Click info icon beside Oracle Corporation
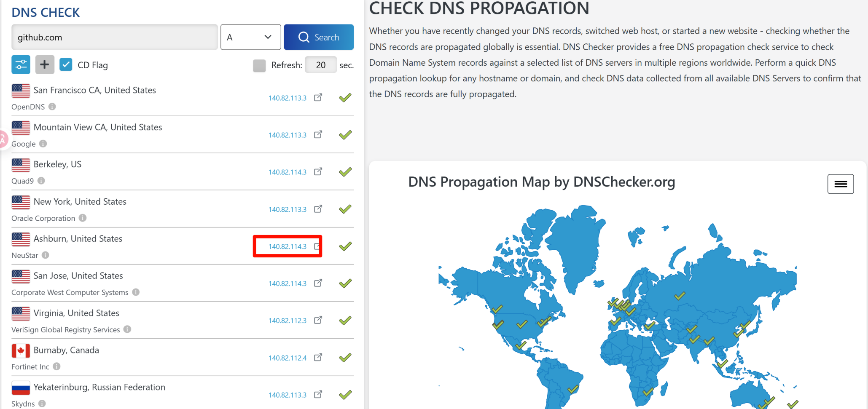The image size is (868, 409). [83, 218]
